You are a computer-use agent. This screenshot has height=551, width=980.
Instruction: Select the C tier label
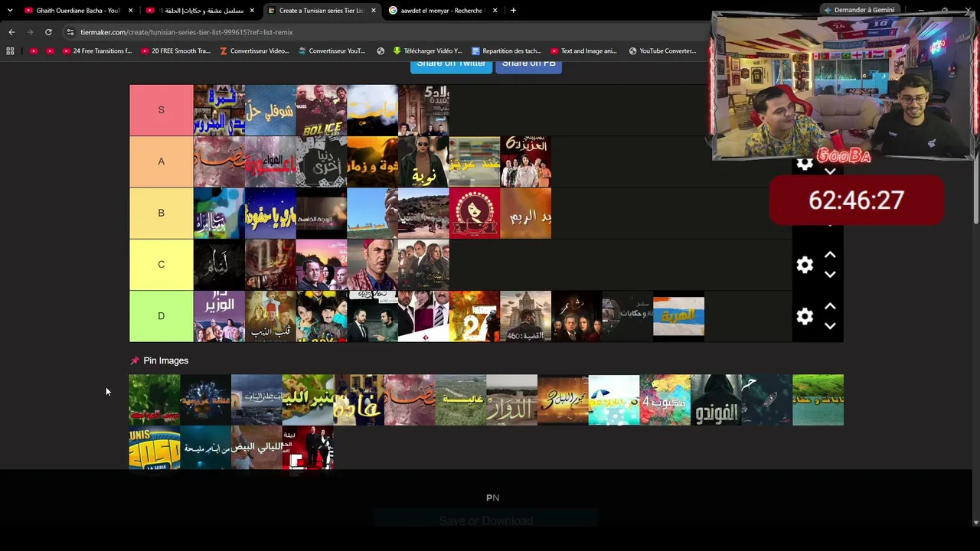161,264
